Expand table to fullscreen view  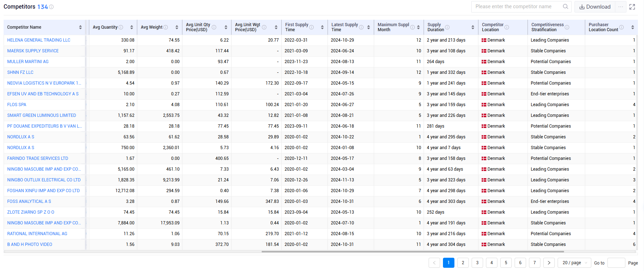[x=632, y=7]
